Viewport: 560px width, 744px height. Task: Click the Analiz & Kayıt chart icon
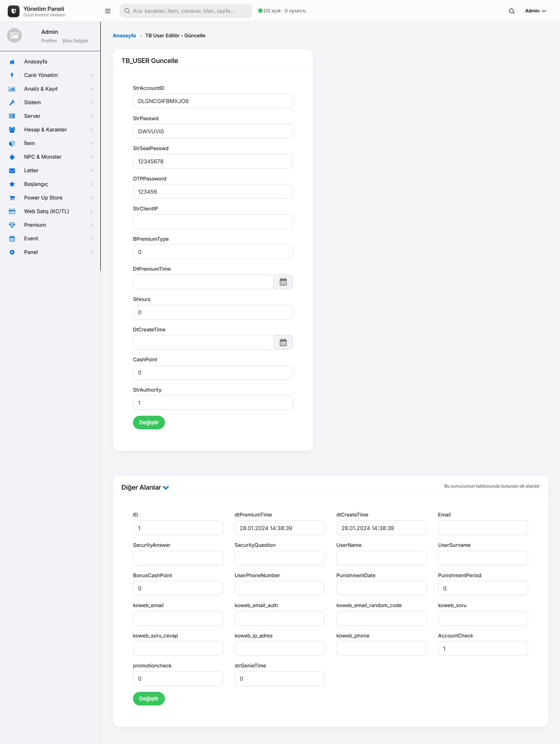[x=12, y=89]
